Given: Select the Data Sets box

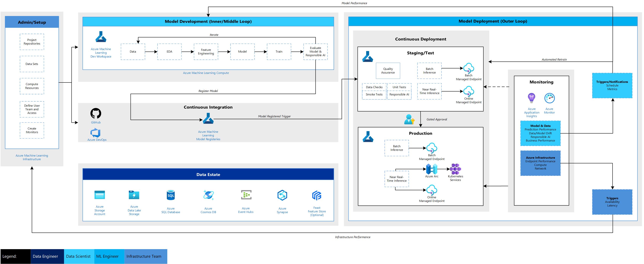Looking at the screenshot, I should pos(32,64).
